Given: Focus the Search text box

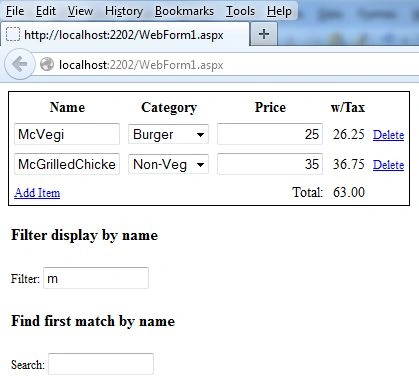Looking at the screenshot, I should point(101,364).
